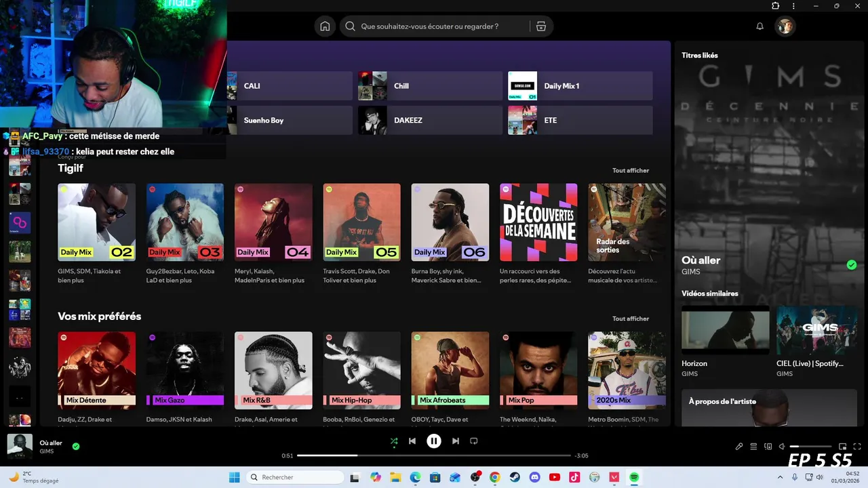
Task: Open 'Où aller' title in right panel
Action: (x=701, y=260)
